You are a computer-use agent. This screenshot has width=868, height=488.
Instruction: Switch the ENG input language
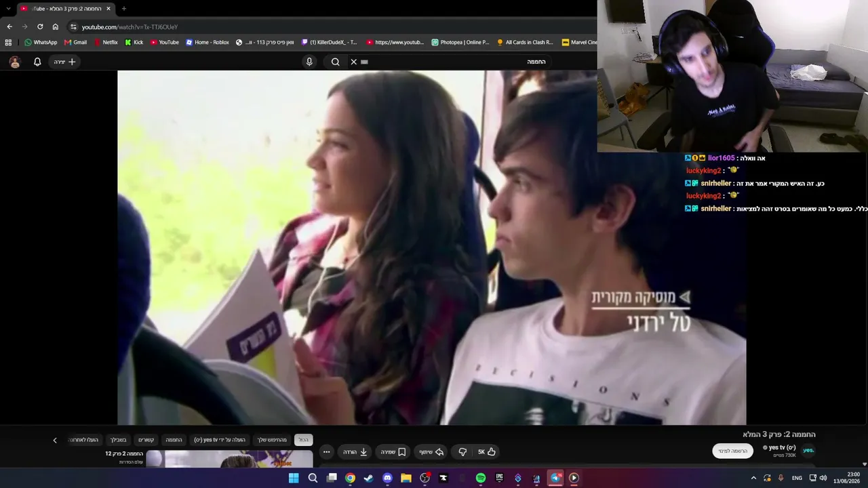click(x=797, y=478)
